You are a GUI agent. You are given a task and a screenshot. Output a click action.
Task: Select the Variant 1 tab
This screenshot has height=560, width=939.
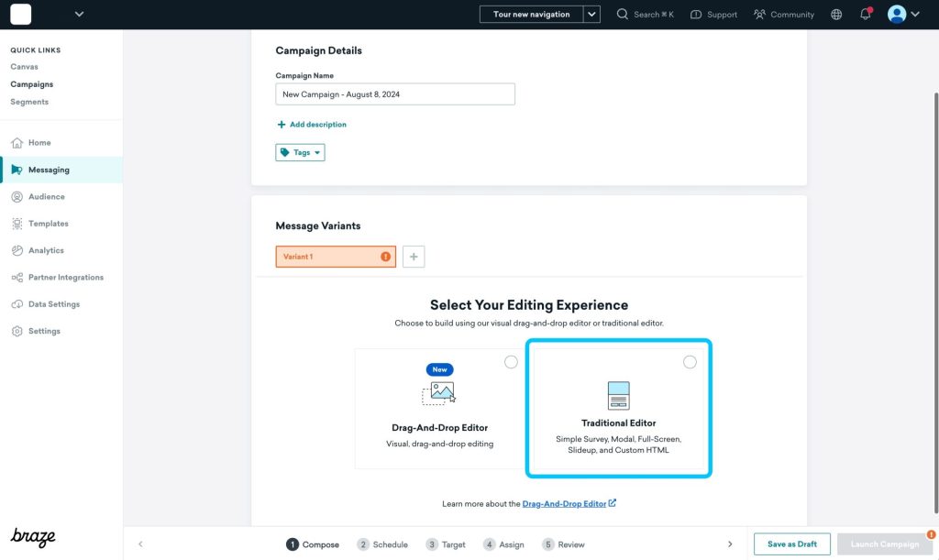click(x=336, y=257)
